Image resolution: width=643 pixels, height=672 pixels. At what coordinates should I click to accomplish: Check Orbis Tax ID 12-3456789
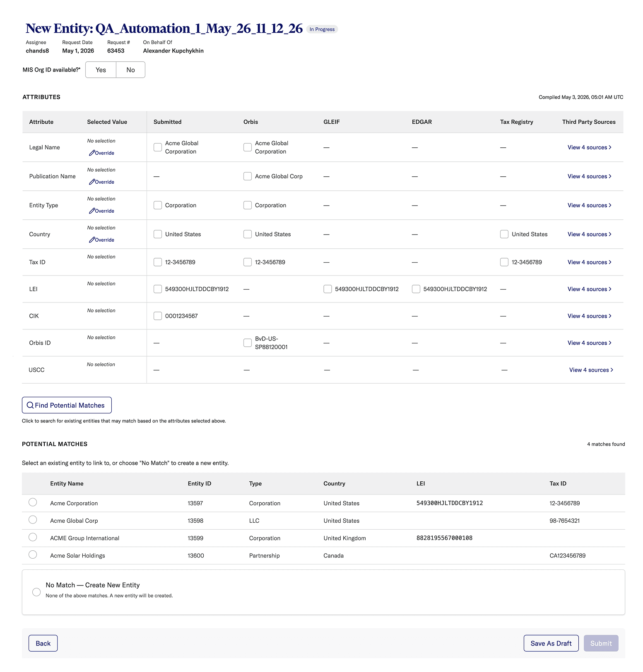[x=248, y=262]
